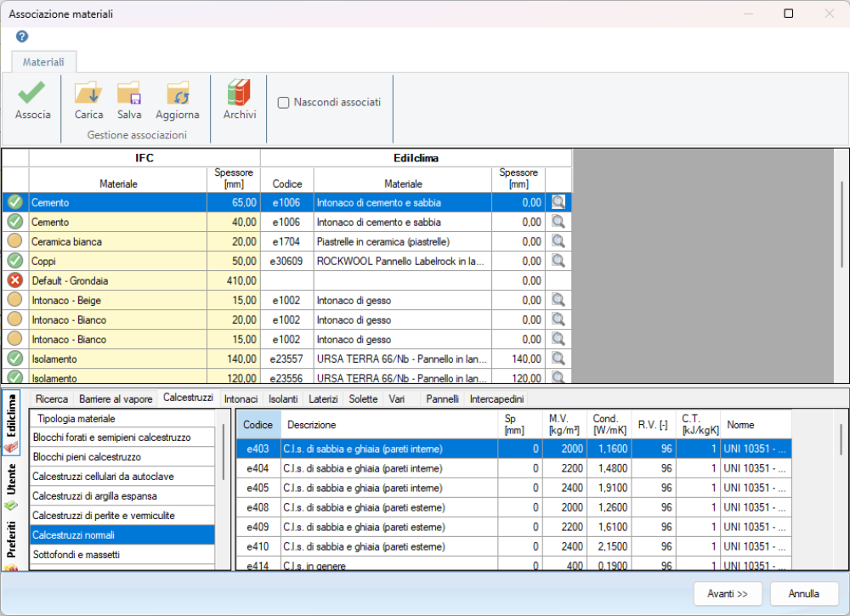This screenshot has height=616, width=850.
Task: Select the Materiali ribbon tab
Action: (x=43, y=62)
